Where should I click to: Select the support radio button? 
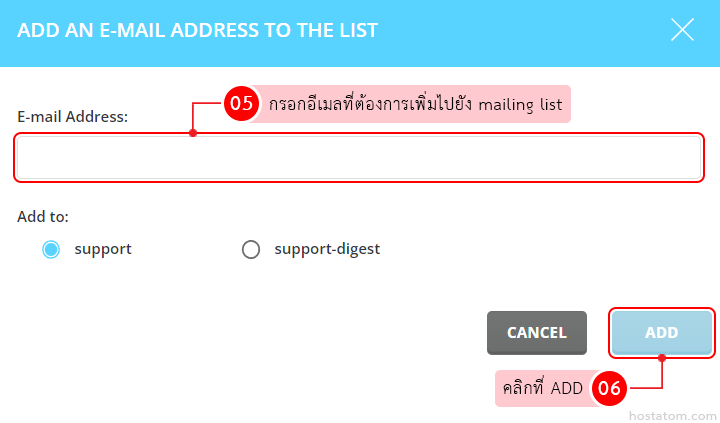[x=51, y=249]
